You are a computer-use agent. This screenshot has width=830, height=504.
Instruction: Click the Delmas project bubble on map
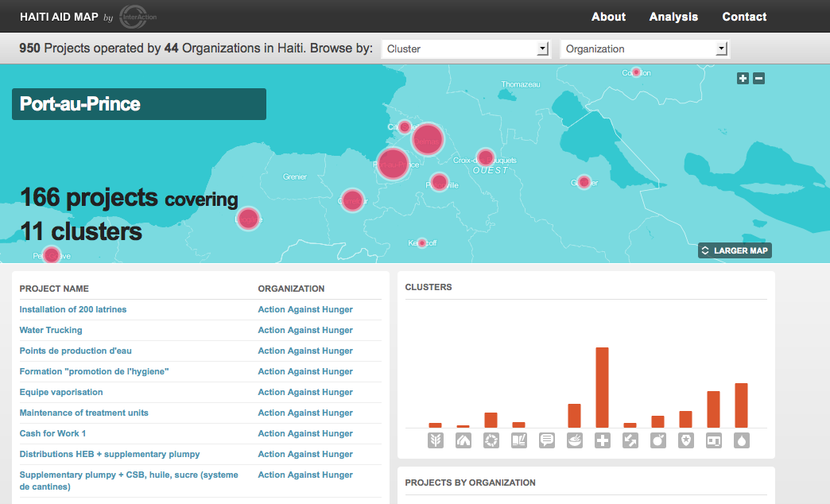(x=428, y=140)
